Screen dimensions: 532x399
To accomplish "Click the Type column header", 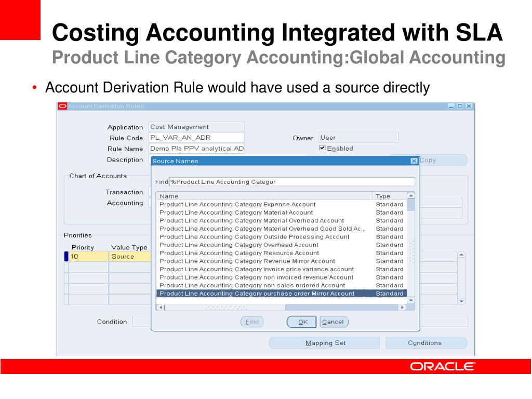I will (x=390, y=196).
